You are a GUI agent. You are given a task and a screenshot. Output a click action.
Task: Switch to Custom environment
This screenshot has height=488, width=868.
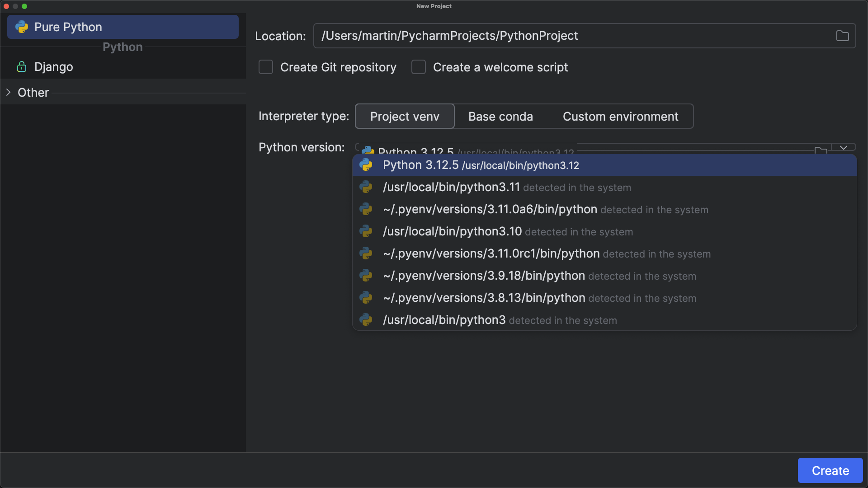[x=620, y=116]
